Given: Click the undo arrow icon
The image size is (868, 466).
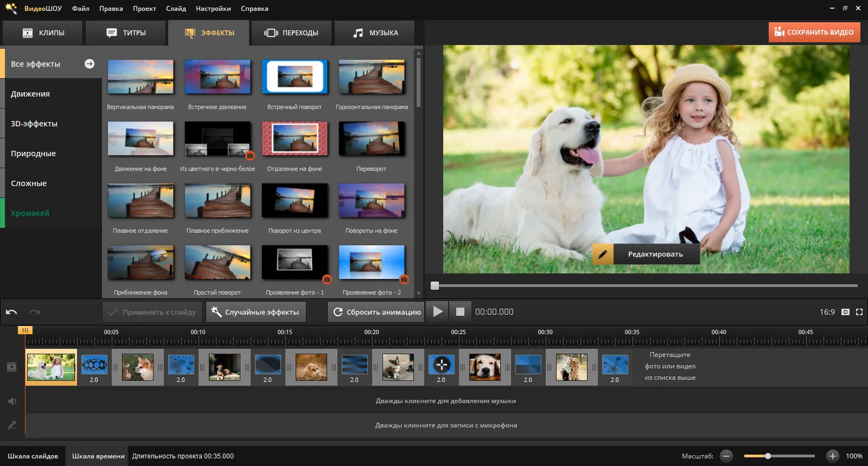Looking at the screenshot, I should [11, 312].
